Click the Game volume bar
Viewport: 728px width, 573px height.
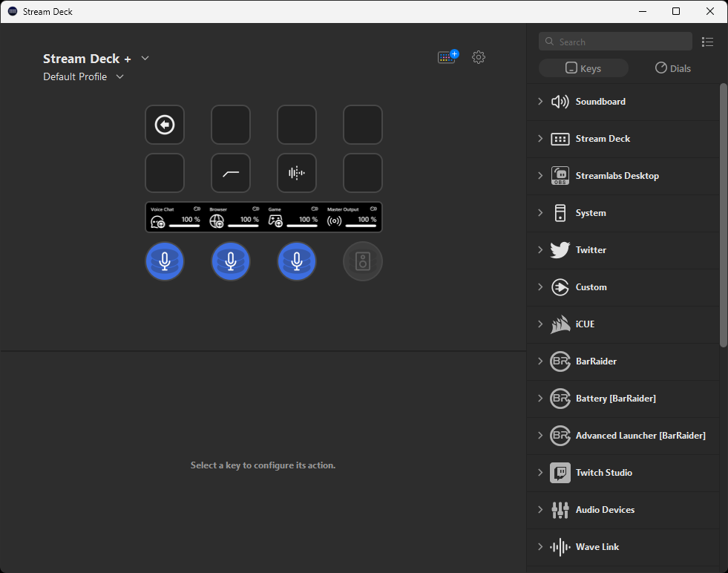(302, 226)
